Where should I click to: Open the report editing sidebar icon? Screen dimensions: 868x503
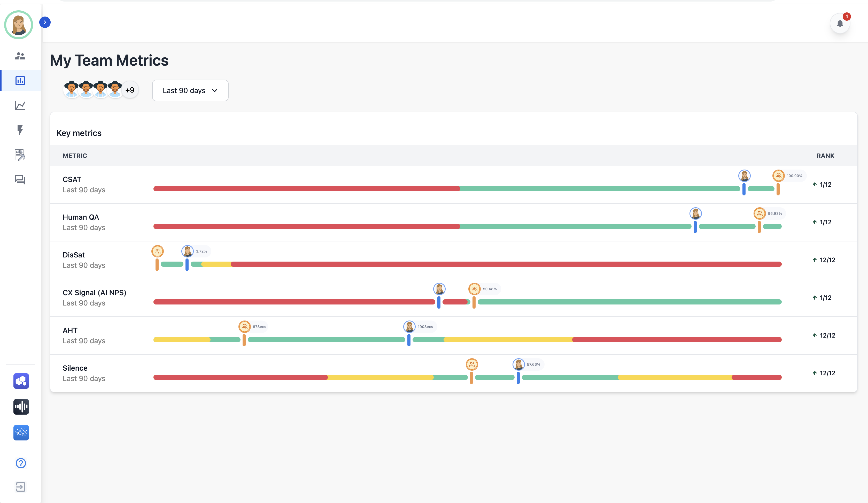tap(20, 155)
